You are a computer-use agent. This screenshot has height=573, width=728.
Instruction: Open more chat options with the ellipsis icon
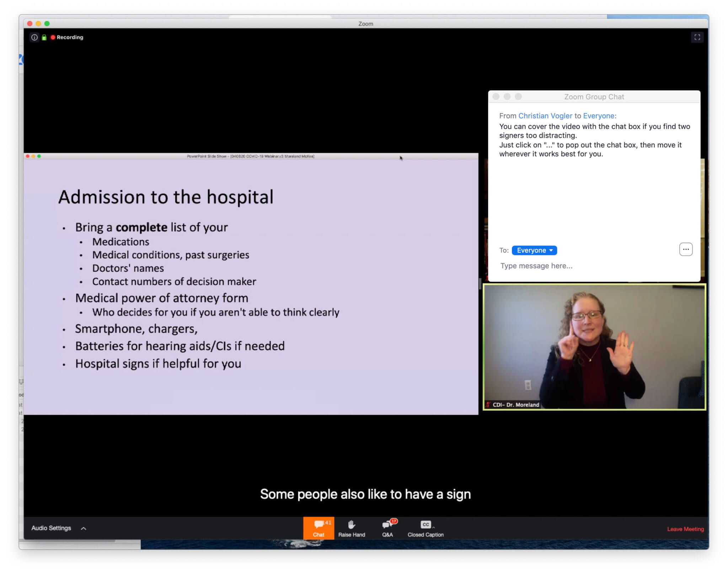pos(686,249)
